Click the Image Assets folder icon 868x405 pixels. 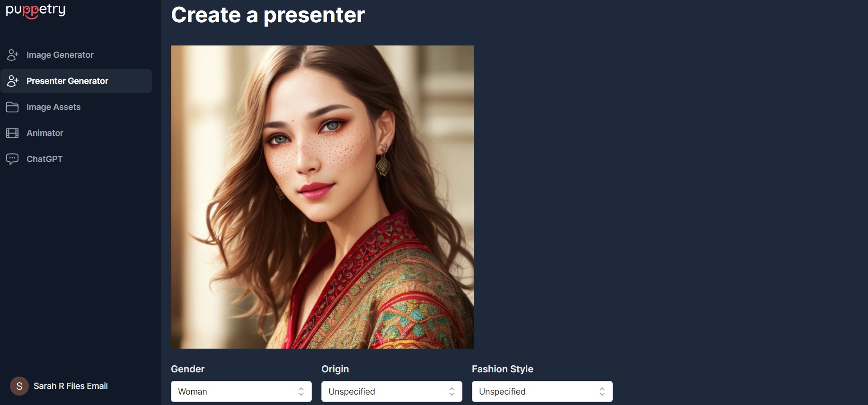12,107
